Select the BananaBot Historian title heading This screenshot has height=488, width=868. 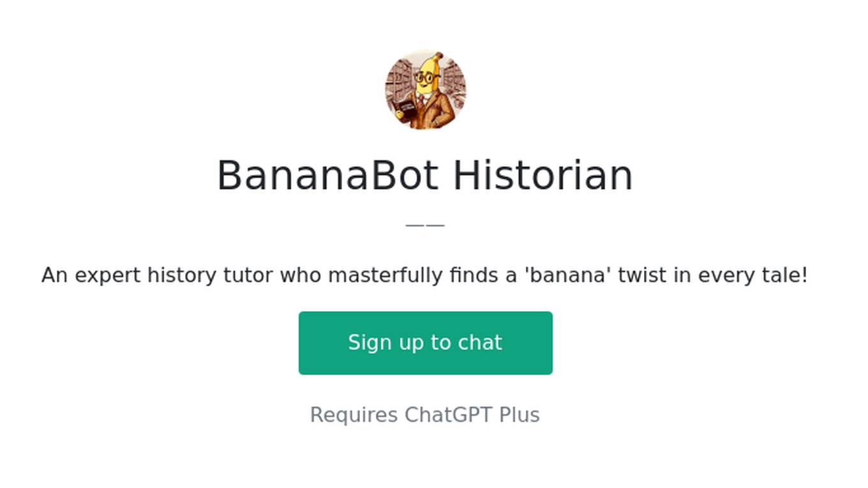(x=425, y=176)
